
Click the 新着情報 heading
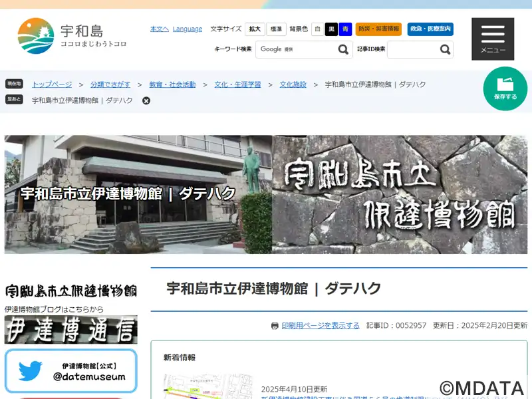click(180, 358)
